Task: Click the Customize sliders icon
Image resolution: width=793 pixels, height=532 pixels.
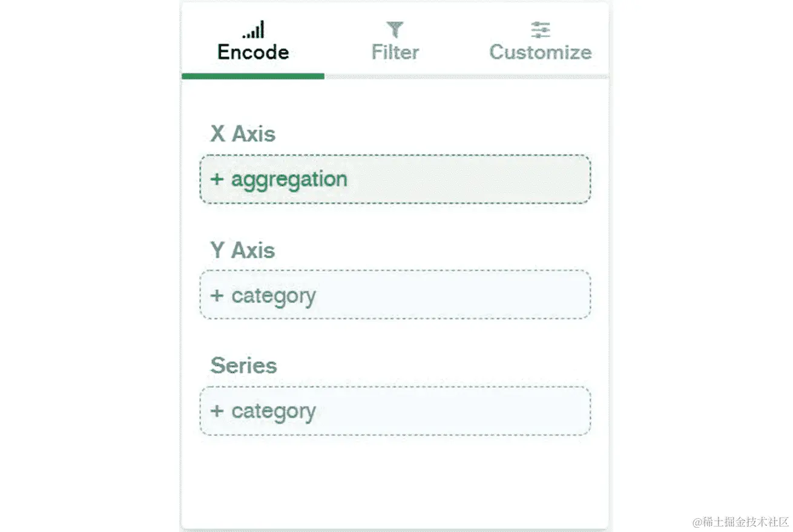Action: tap(540, 29)
